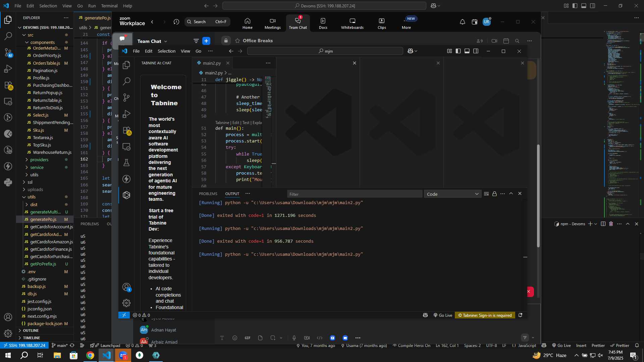
Task: Switch to the Zoom Whiteboards tab
Action: point(352,23)
